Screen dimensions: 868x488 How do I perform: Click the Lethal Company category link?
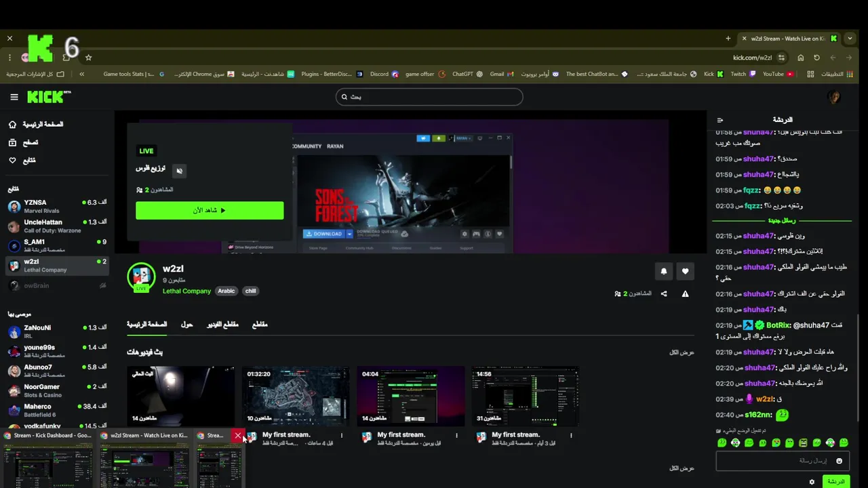pyautogui.click(x=186, y=291)
